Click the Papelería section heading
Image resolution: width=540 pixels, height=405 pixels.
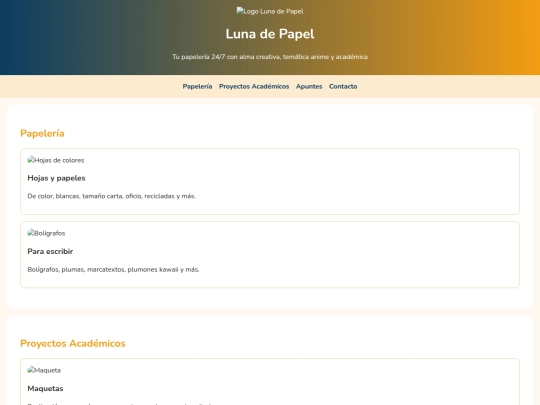[42, 133]
